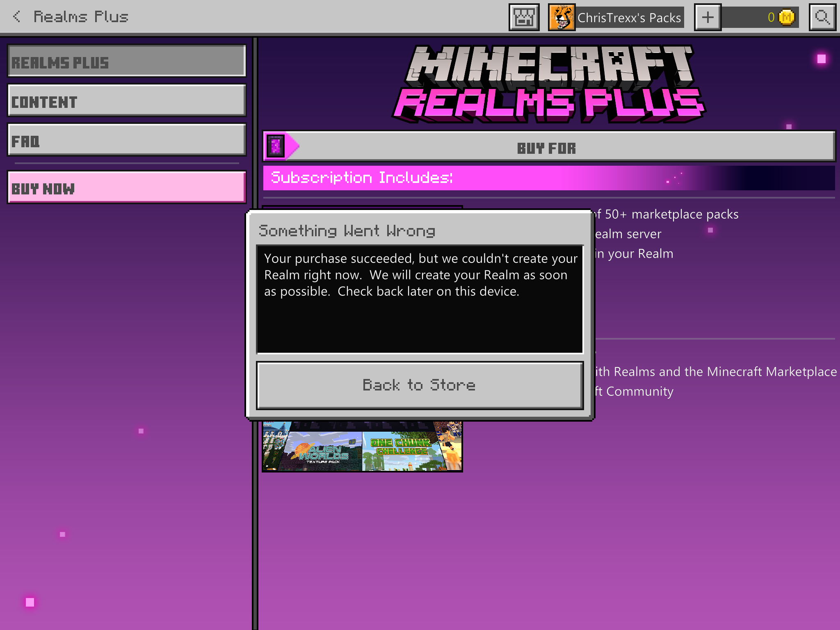The height and width of the screenshot is (630, 840).
Task: Switch to the CONTENT sidebar tab
Action: (127, 101)
